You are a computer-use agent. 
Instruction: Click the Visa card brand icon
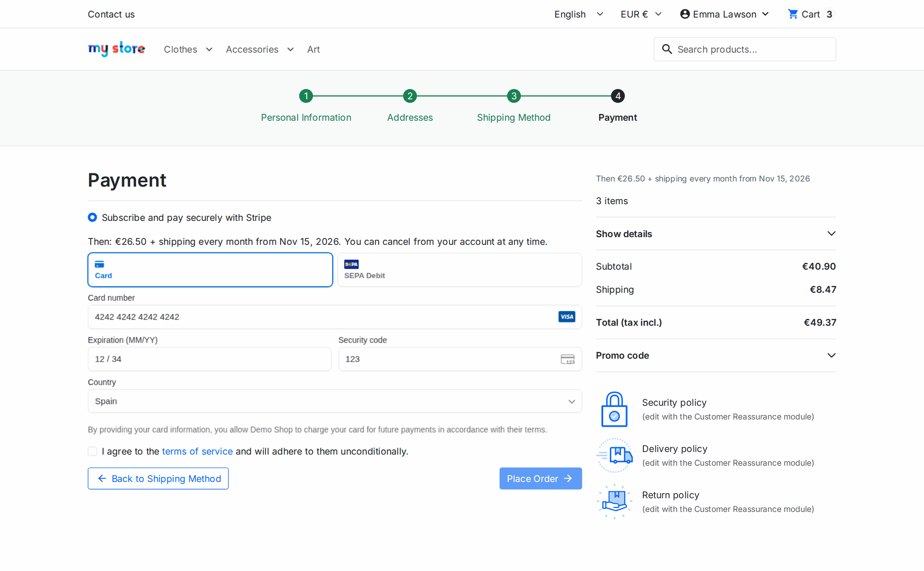(567, 317)
